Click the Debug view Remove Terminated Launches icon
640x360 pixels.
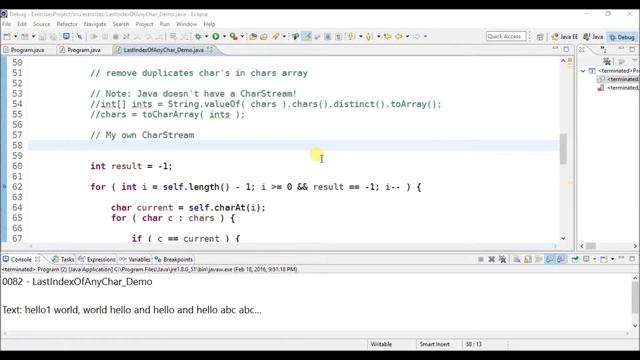(x=607, y=61)
